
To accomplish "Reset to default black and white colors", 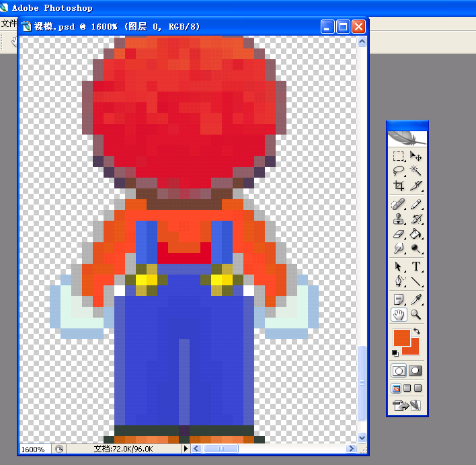I will pyautogui.click(x=395, y=353).
